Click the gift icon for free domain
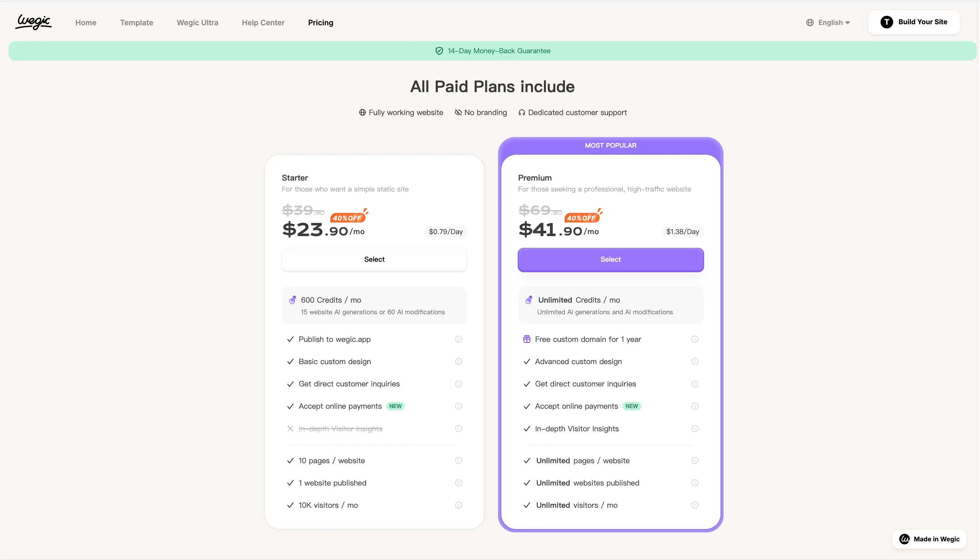The image size is (980, 560). click(x=527, y=339)
